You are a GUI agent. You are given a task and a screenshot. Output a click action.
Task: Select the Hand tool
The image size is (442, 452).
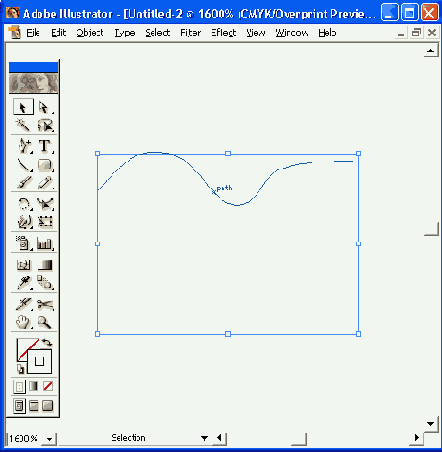click(x=23, y=322)
